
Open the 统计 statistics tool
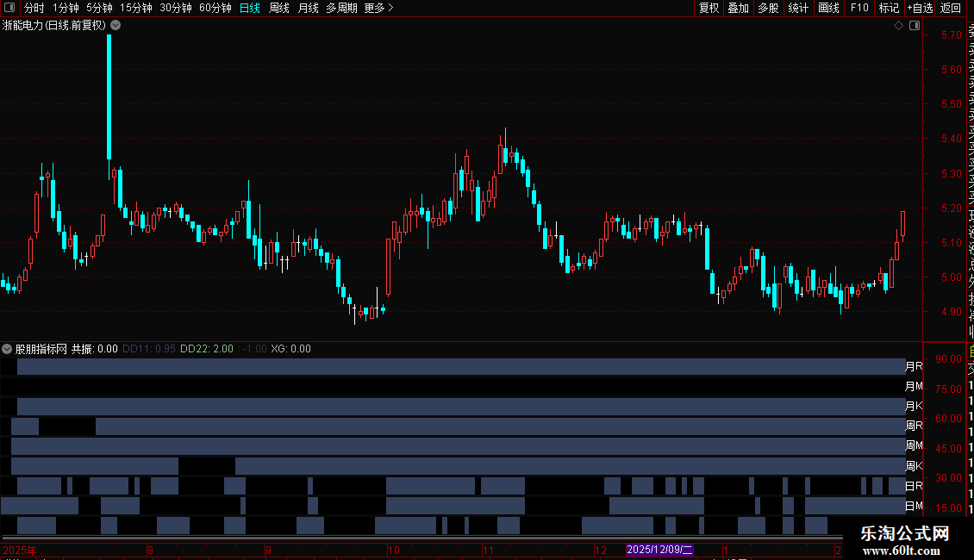point(798,8)
